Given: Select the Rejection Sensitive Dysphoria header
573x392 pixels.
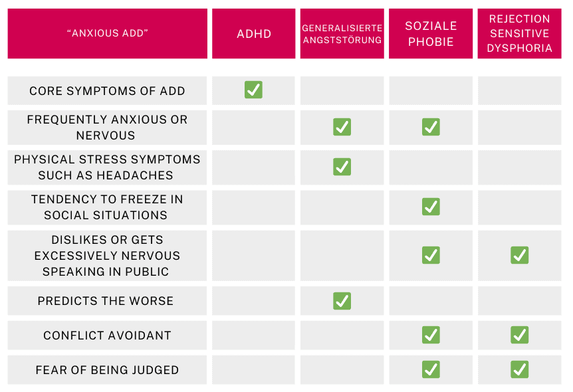Looking at the screenshot, I should click(519, 33).
